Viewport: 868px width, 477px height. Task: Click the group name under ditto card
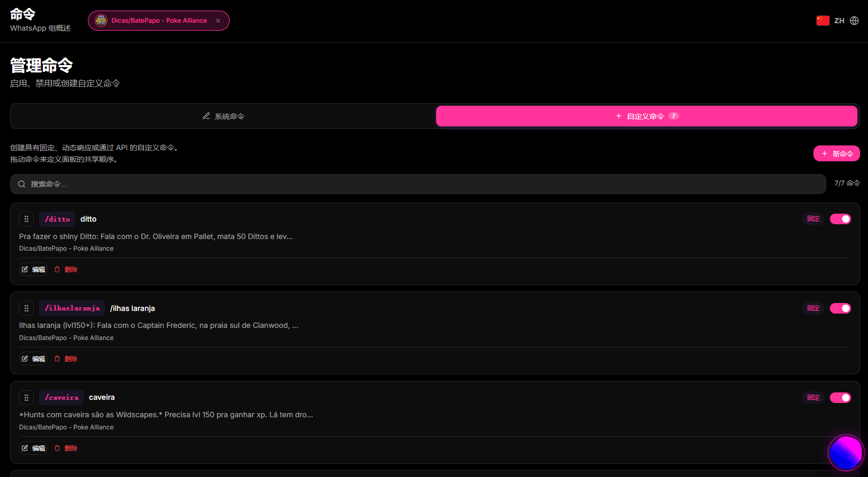point(66,249)
